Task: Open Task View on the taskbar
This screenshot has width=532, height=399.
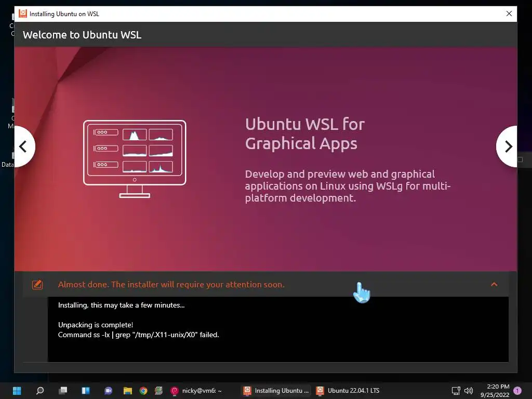Action: click(63, 391)
